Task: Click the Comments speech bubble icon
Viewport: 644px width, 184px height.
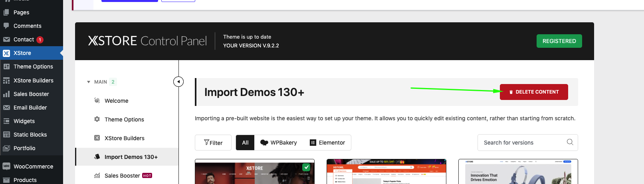Action: point(6,26)
